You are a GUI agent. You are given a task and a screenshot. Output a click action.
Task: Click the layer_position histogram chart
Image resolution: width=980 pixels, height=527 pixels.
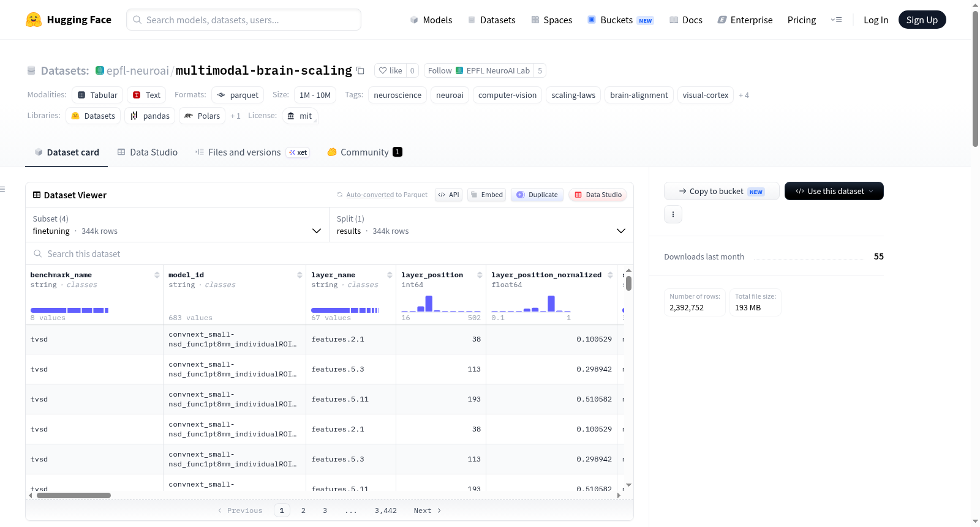pyautogui.click(x=441, y=303)
